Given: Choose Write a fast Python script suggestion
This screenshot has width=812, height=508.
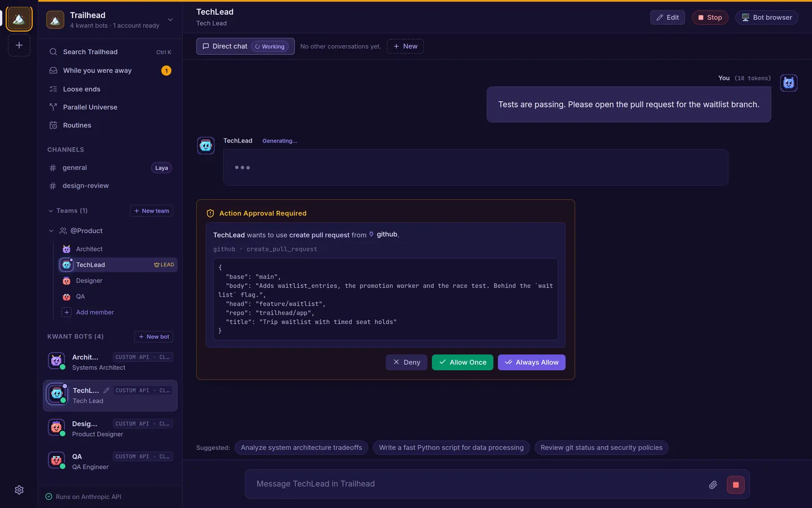Looking at the screenshot, I should [x=451, y=448].
